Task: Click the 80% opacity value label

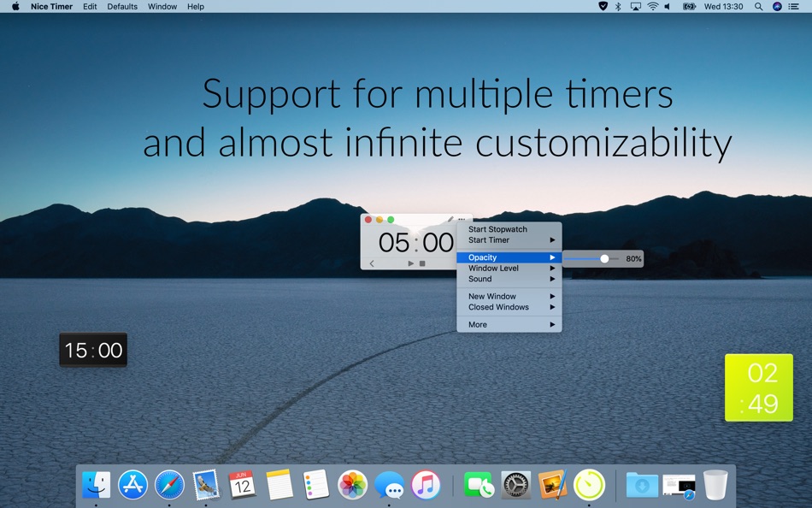Action: point(633,258)
